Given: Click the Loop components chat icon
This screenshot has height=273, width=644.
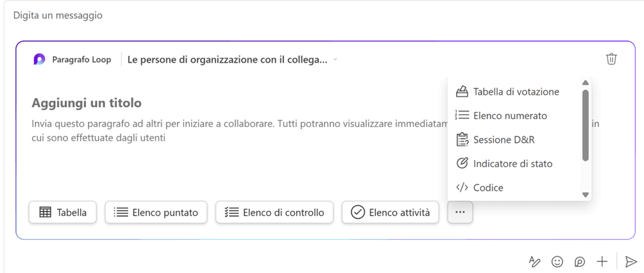Looking at the screenshot, I should pos(579,261).
